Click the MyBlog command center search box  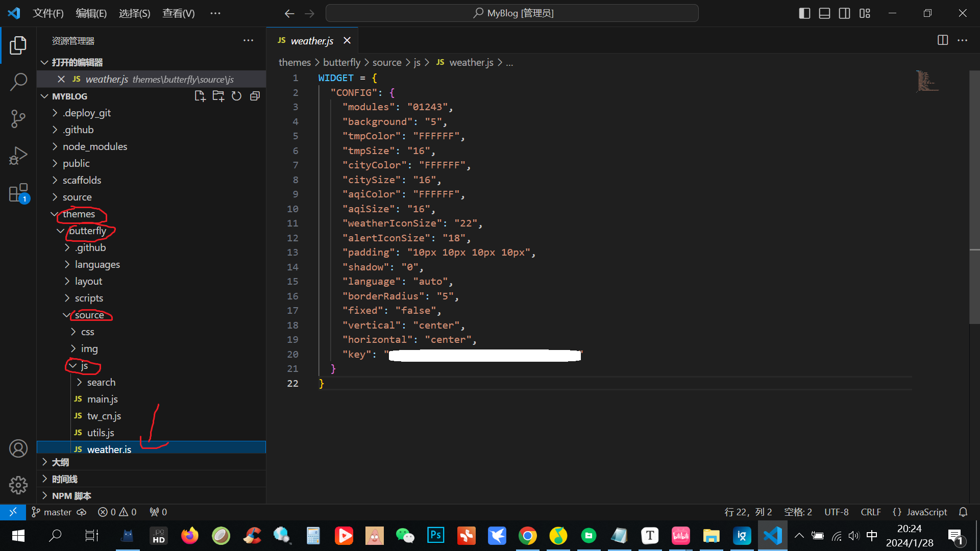pos(512,13)
